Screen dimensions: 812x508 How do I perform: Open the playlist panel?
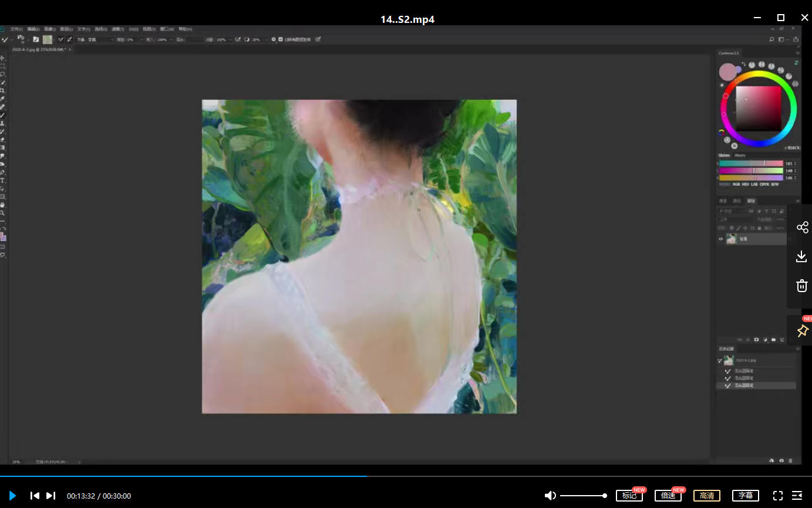[x=797, y=496]
